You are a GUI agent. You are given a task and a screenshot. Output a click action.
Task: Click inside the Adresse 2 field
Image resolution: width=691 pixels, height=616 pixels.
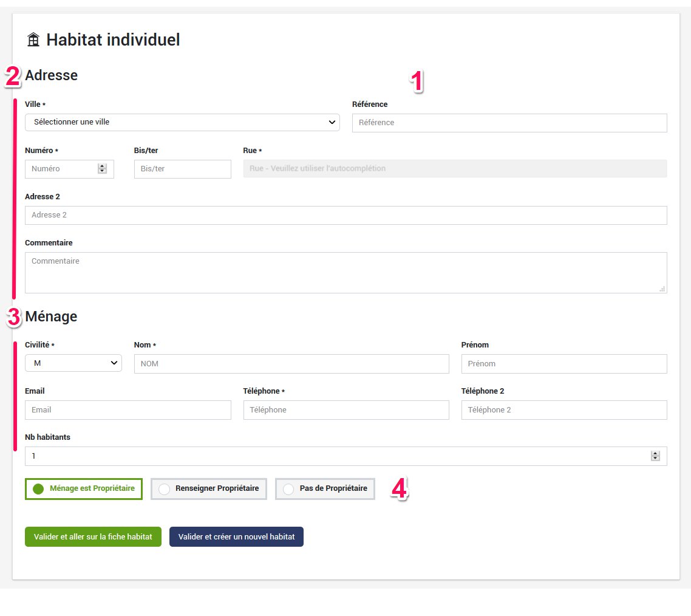click(x=345, y=215)
